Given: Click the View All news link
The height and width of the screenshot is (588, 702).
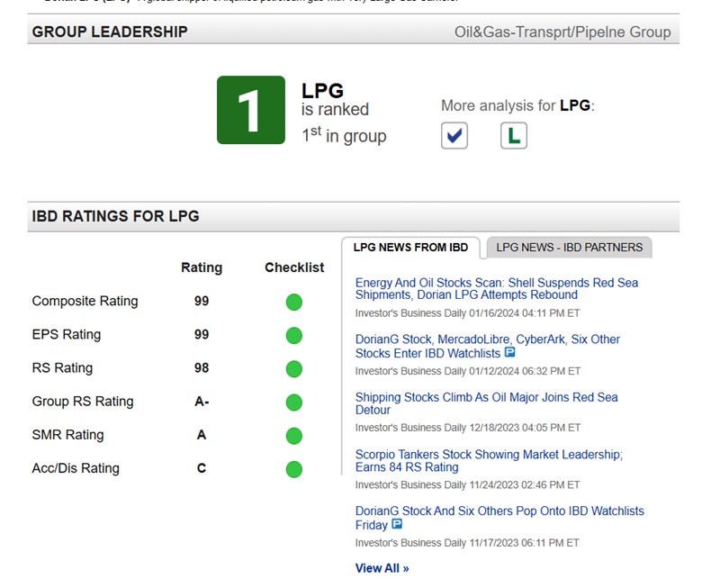Looking at the screenshot, I should pyautogui.click(x=382, y=568).
